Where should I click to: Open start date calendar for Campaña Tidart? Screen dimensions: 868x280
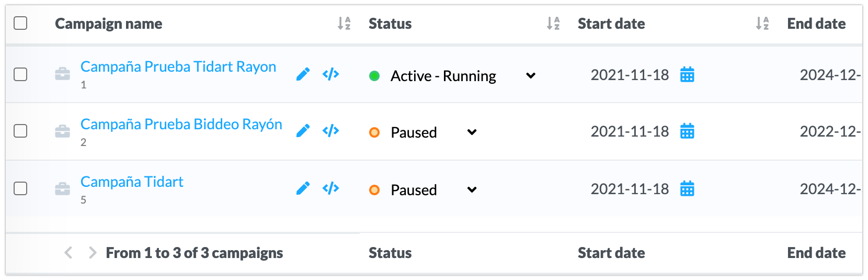point(687,188)
